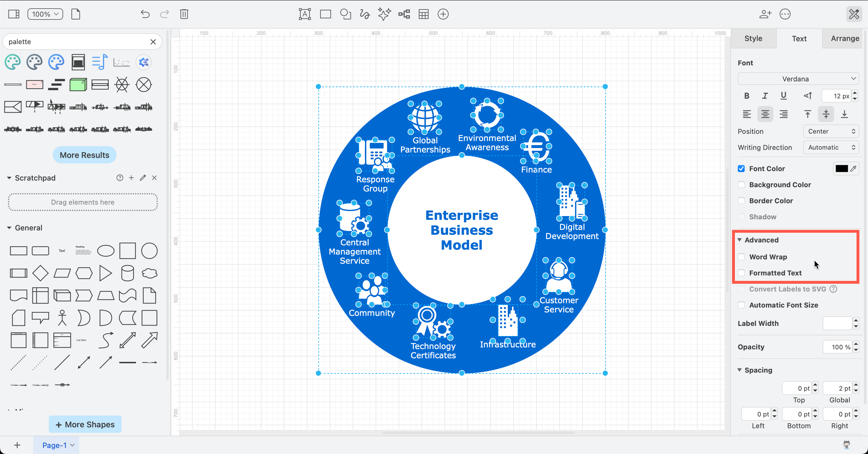Insert a table from toolbar
The image size is (868, 454).
(424, 14)
